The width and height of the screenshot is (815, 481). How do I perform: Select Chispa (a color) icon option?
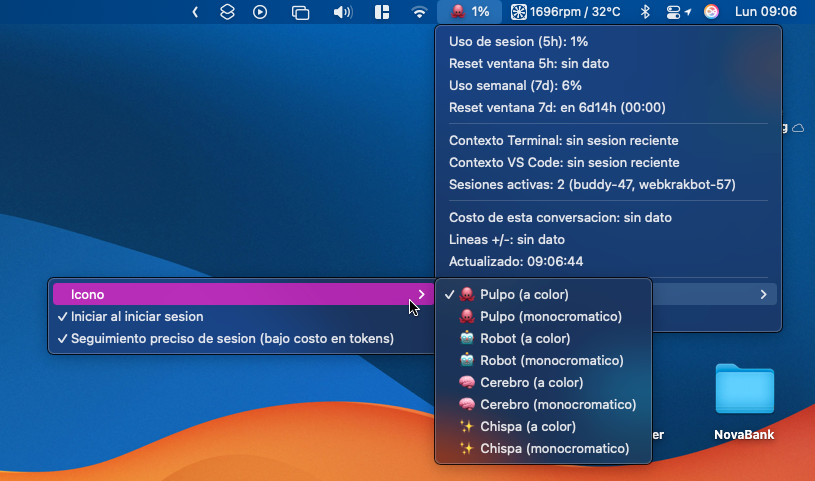(543, 426)
